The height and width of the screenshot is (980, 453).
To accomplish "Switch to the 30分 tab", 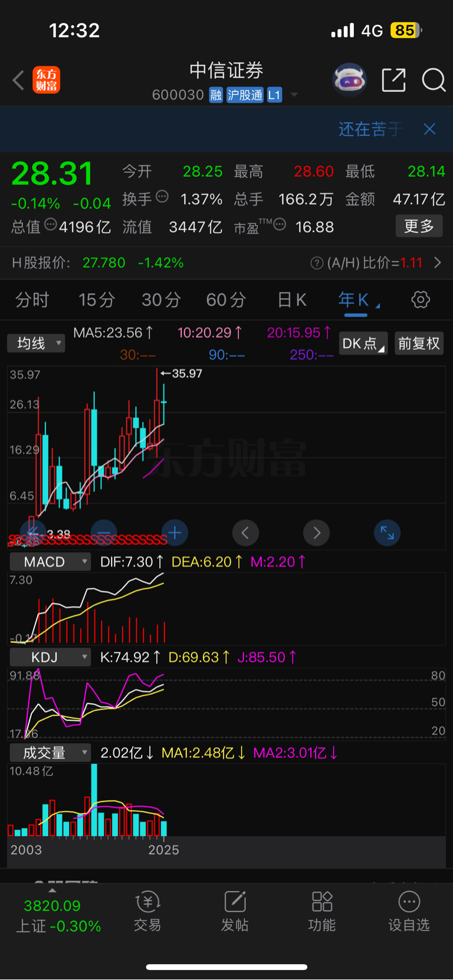I will pyautogui.click(x=161, y=300).
